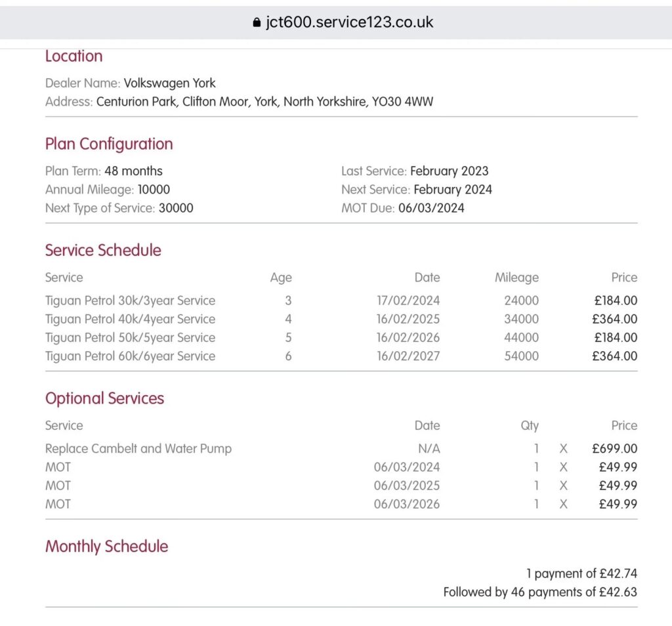
Task: Click the Location section heading
Action: 73,56
